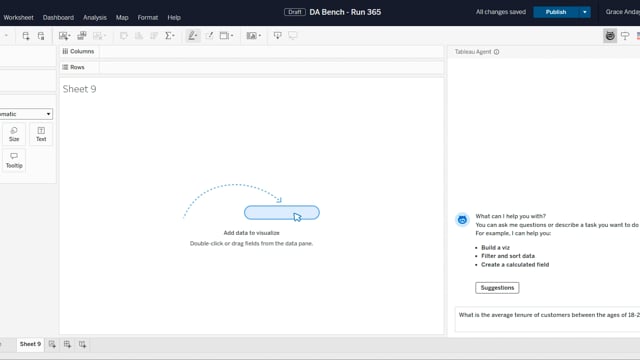Click the Sheet 9 title

[80, 89]
